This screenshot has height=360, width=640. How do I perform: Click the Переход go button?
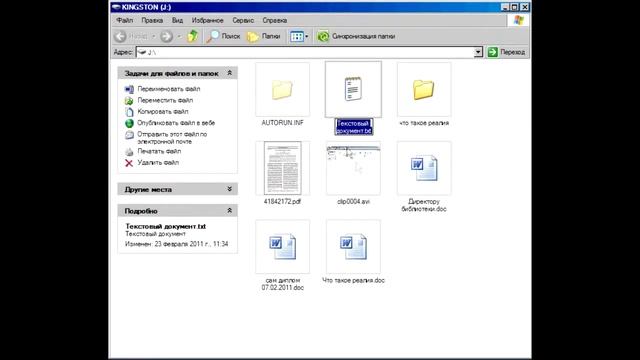[507, 52]
